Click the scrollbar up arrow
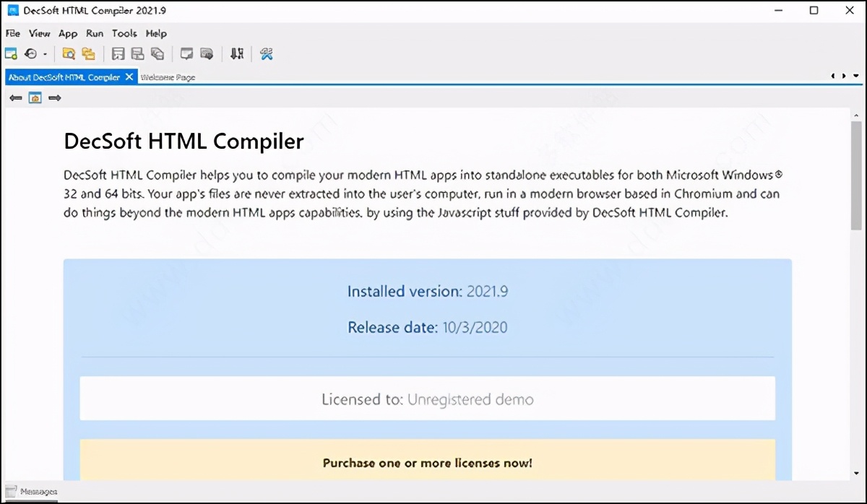 856,115
